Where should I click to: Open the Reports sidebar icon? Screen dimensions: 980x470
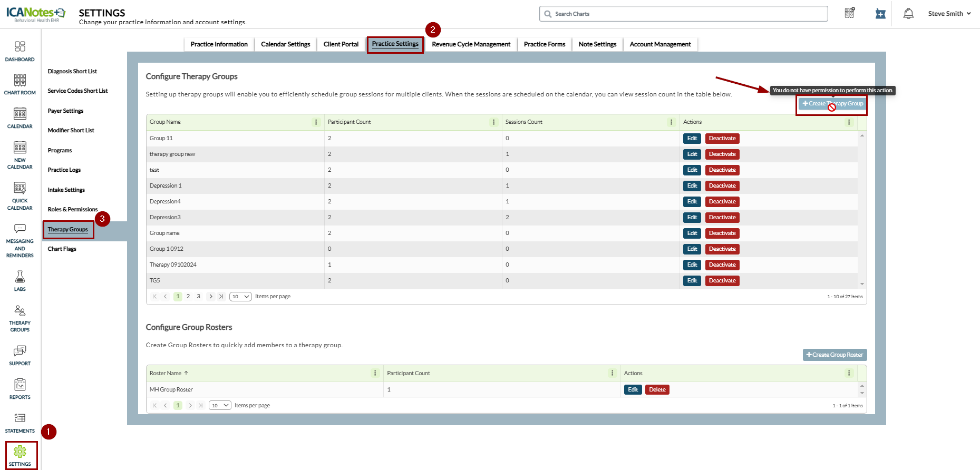point(20,389)
